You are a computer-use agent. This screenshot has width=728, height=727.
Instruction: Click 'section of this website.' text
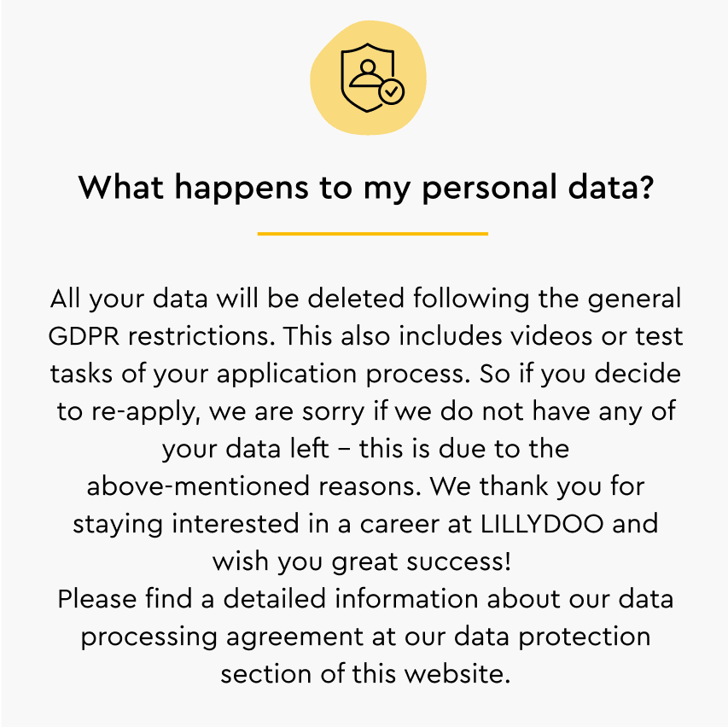pos(365,673)
